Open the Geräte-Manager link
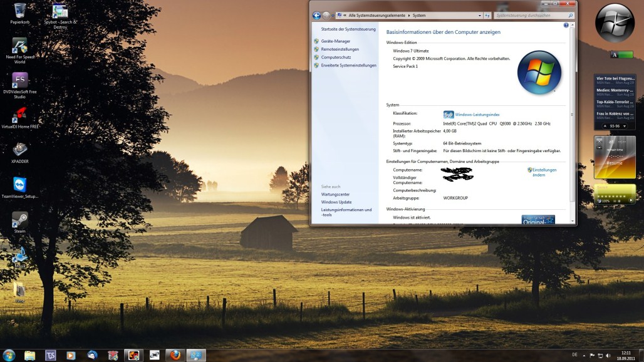644x362 pixels. pyautogui.click(x=336, y=41)
